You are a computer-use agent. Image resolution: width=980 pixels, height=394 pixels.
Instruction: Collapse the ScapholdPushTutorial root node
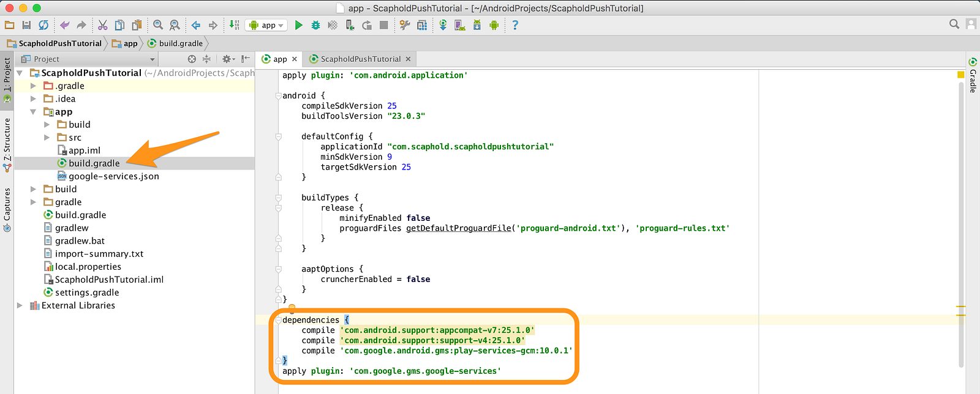[20, 73]
